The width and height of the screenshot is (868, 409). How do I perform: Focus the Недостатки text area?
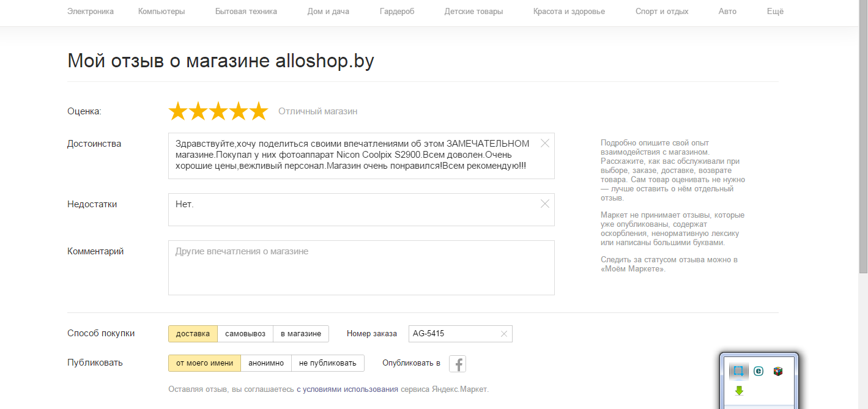click(x=362, y=210)
